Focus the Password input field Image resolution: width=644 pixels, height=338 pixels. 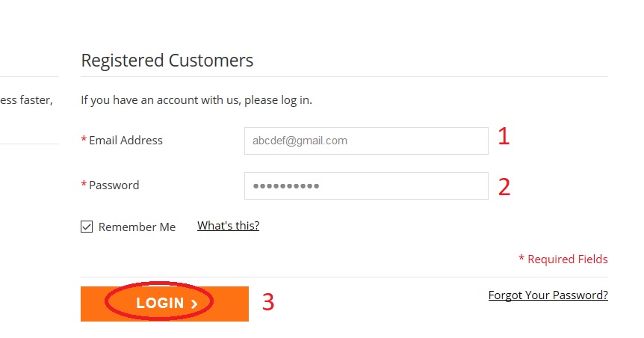tap(366, 185)
